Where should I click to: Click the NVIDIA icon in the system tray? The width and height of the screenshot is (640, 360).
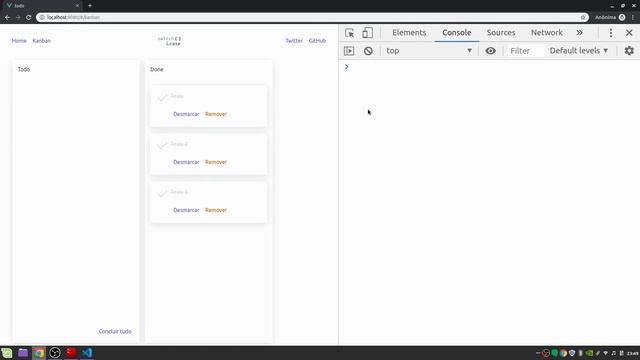point(589,353)
